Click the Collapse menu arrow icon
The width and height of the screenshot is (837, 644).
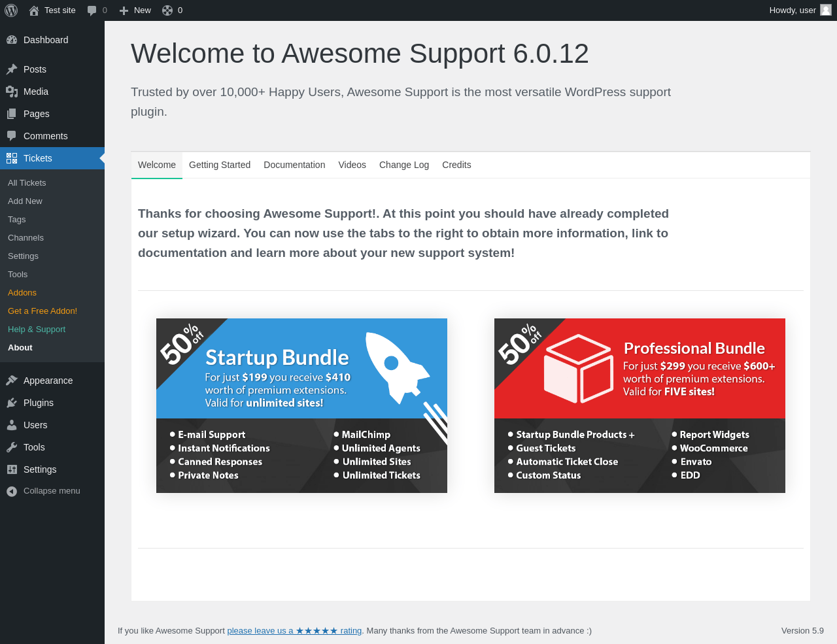coord(12,491)
